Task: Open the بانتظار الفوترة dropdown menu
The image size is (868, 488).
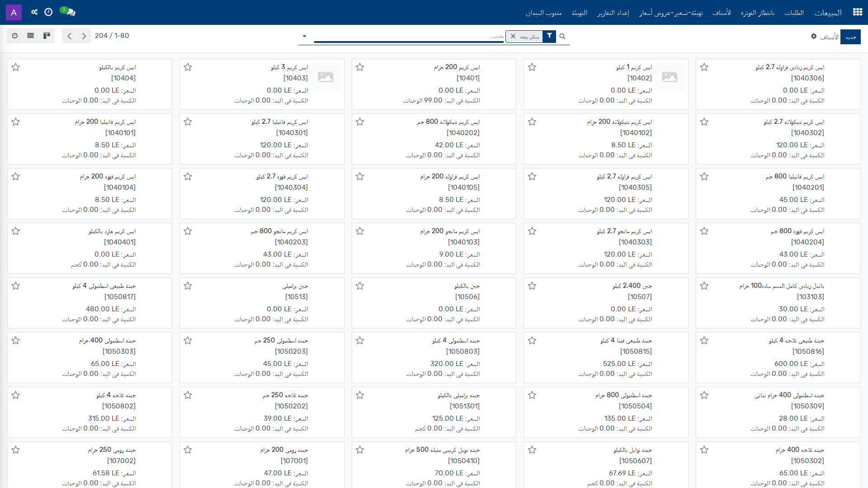Action: click(x=758, y=13)
